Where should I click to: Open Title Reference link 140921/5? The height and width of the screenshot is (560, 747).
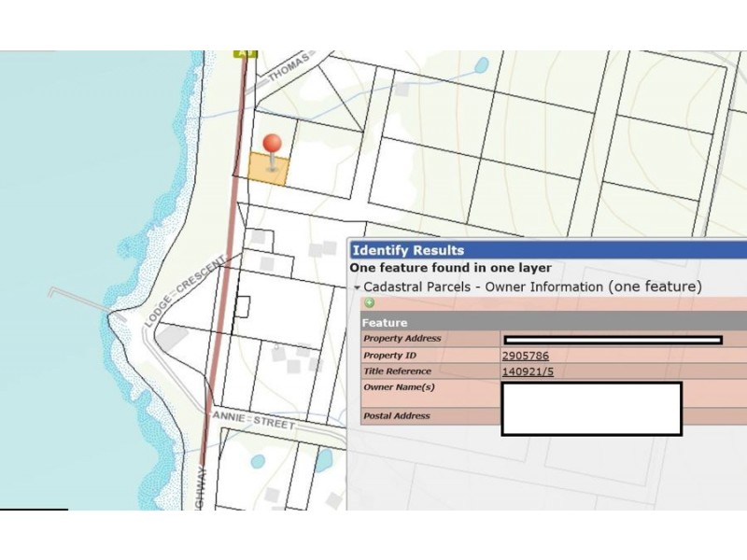[x=528, y=371]
